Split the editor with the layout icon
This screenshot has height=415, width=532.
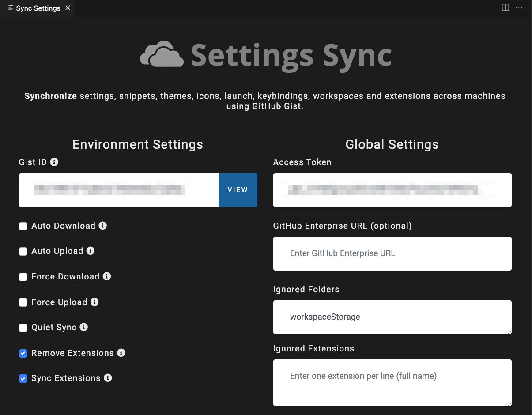click(506, 8)
